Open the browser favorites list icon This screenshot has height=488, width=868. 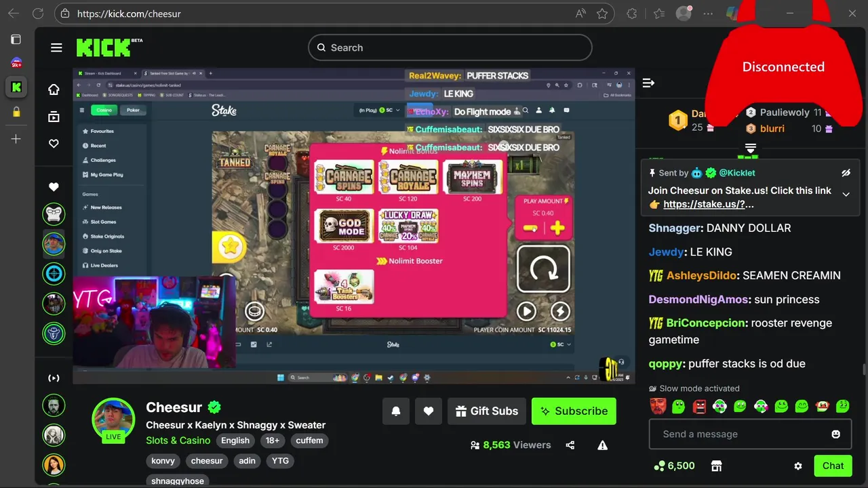click(x=659, y=14)
